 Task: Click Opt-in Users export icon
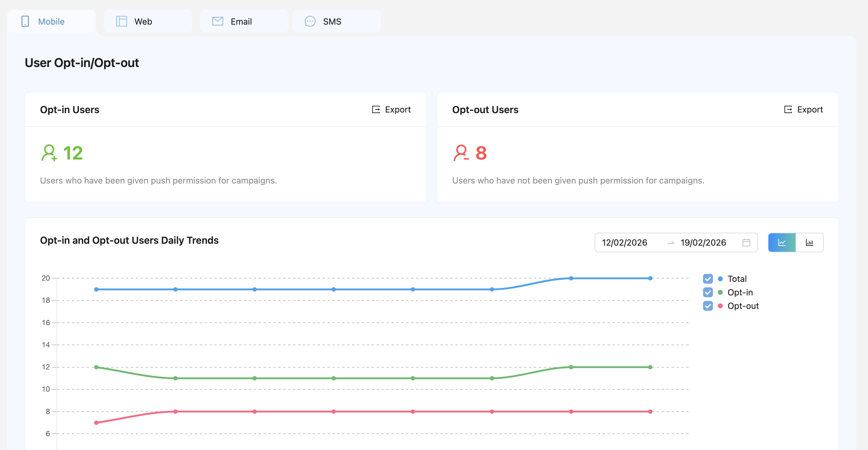coord(376,110)
